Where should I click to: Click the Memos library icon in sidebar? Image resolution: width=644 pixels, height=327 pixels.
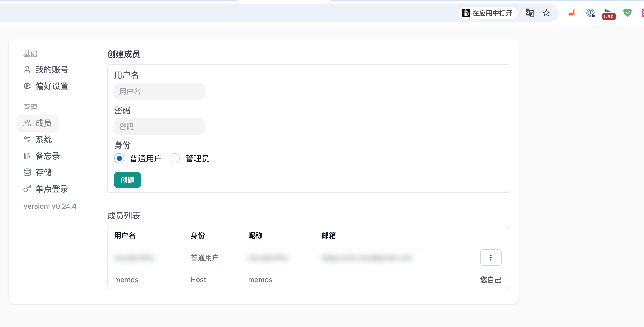pos(27,156)
